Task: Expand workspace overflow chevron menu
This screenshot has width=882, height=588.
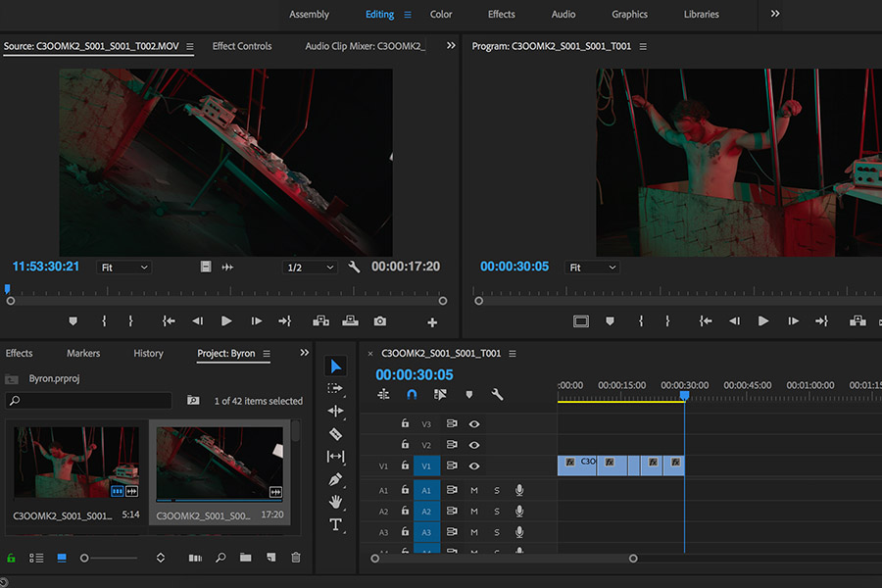Action: point(775,14)
